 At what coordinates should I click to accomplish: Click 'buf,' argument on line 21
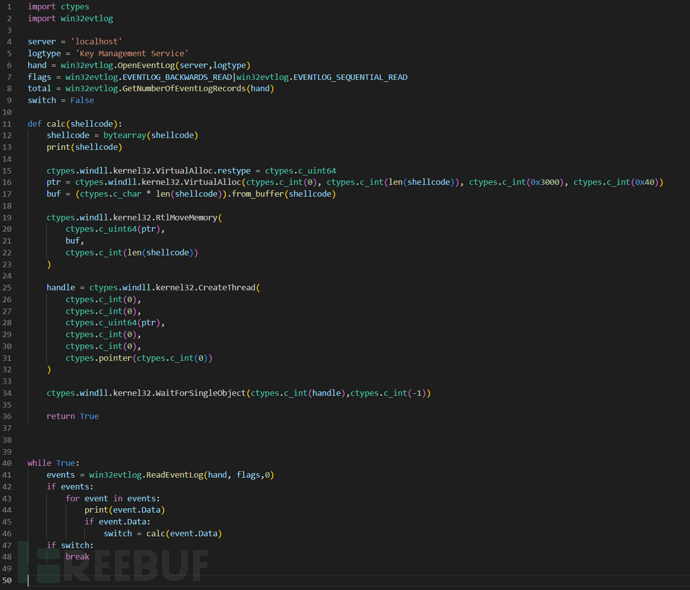[x=75, y=241]
